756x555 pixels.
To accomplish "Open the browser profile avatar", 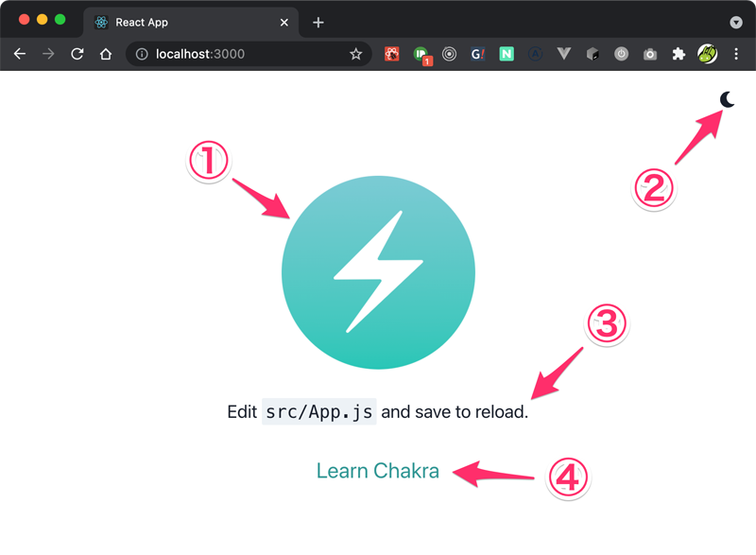I will pos(707,54).
